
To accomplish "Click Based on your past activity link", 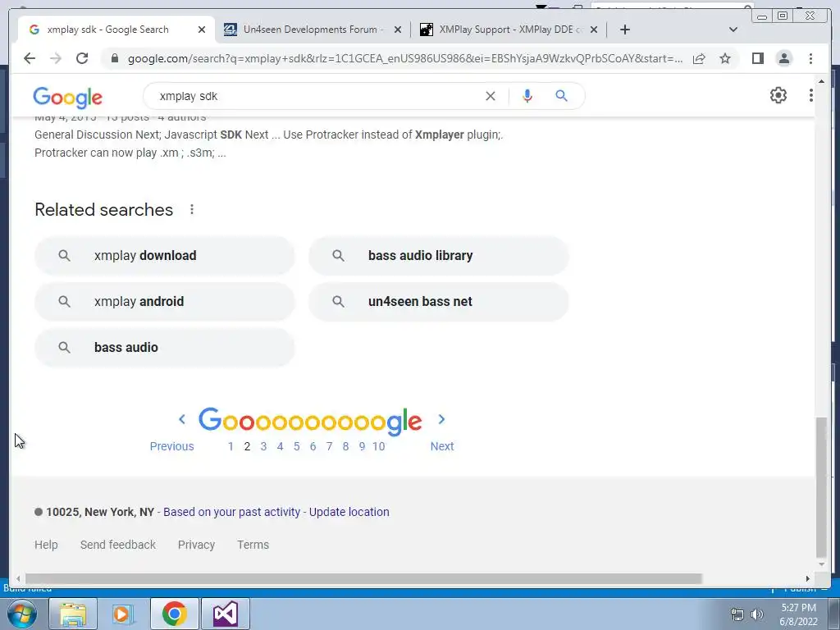I will 232,512.
